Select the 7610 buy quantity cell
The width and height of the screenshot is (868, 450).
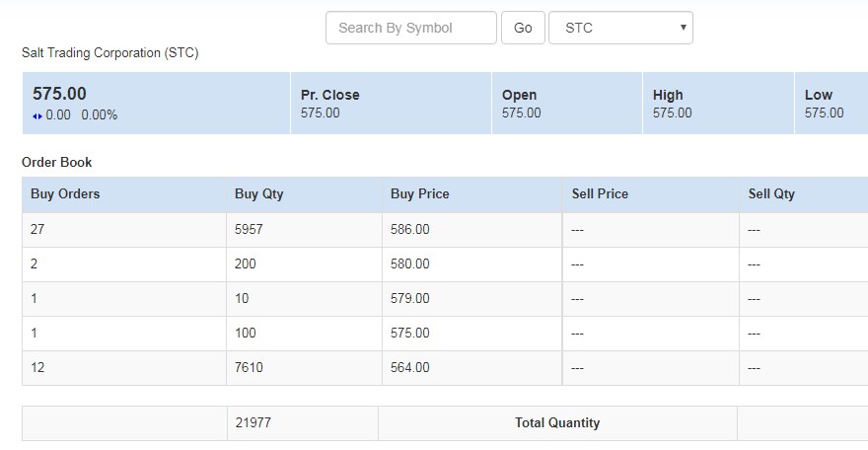[x=250, y=368]
